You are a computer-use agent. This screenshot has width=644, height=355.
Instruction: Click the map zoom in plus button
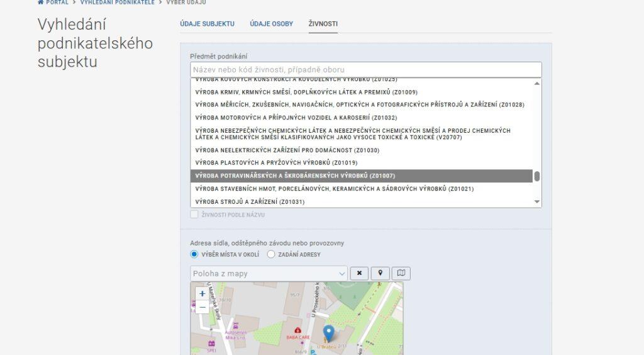(202, 293)
